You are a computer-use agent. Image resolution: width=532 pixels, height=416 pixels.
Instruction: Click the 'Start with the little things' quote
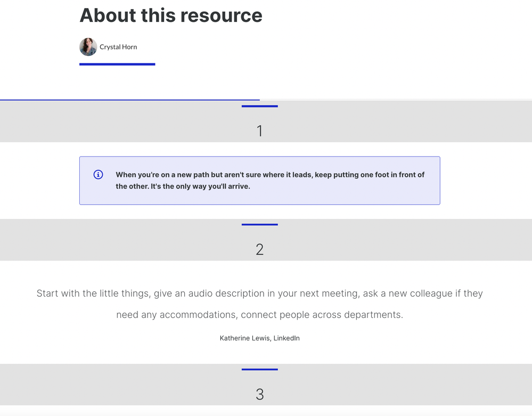pos(259,293)
